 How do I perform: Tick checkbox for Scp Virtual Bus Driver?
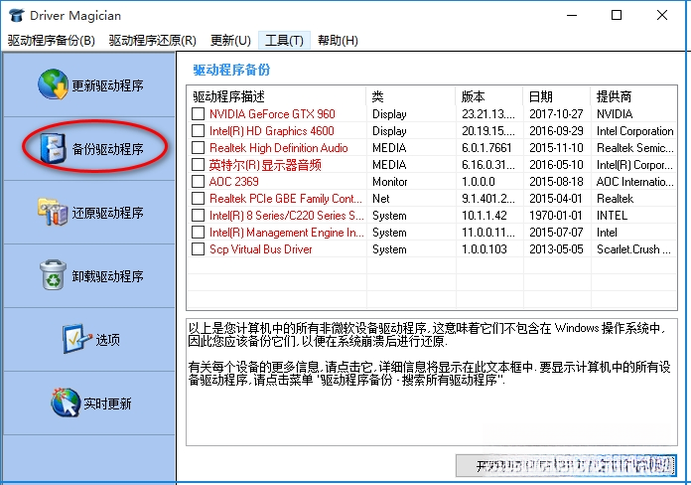tap(198, 249)
